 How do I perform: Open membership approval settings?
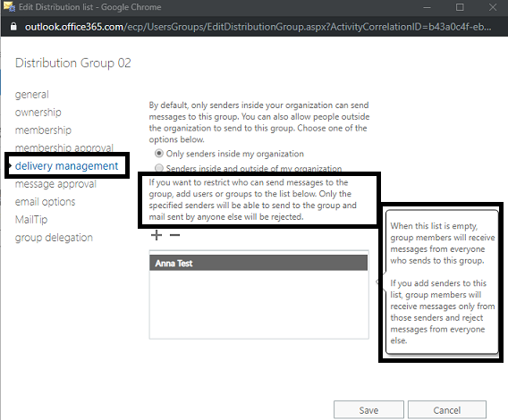[x=64, y=147]
